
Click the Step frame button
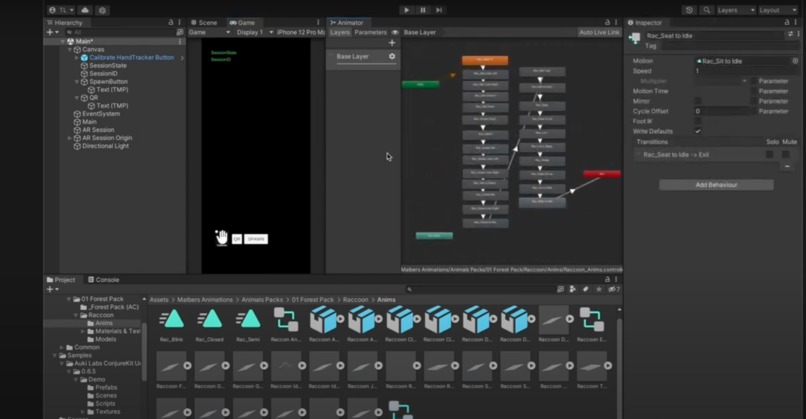(439, 10)
